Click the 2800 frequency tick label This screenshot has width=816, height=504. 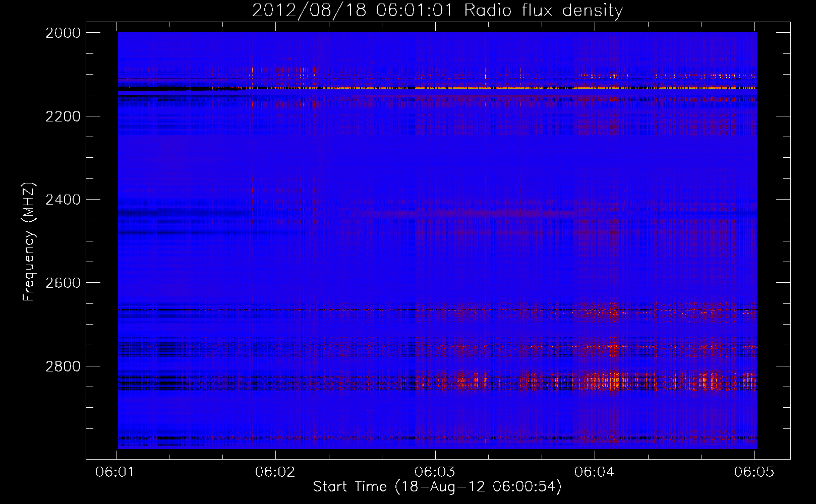(63, 366)
